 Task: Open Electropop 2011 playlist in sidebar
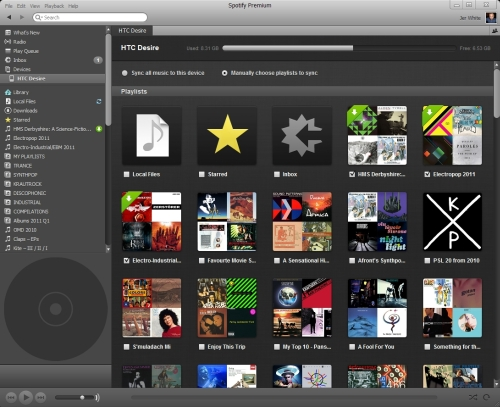pyautogui.click(x=31, y=138)
